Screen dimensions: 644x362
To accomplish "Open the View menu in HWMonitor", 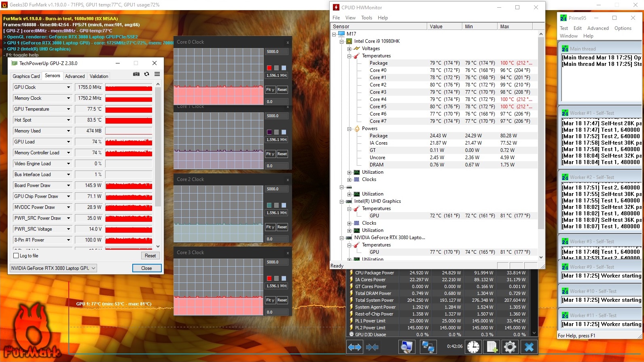I will coord(350,18).
